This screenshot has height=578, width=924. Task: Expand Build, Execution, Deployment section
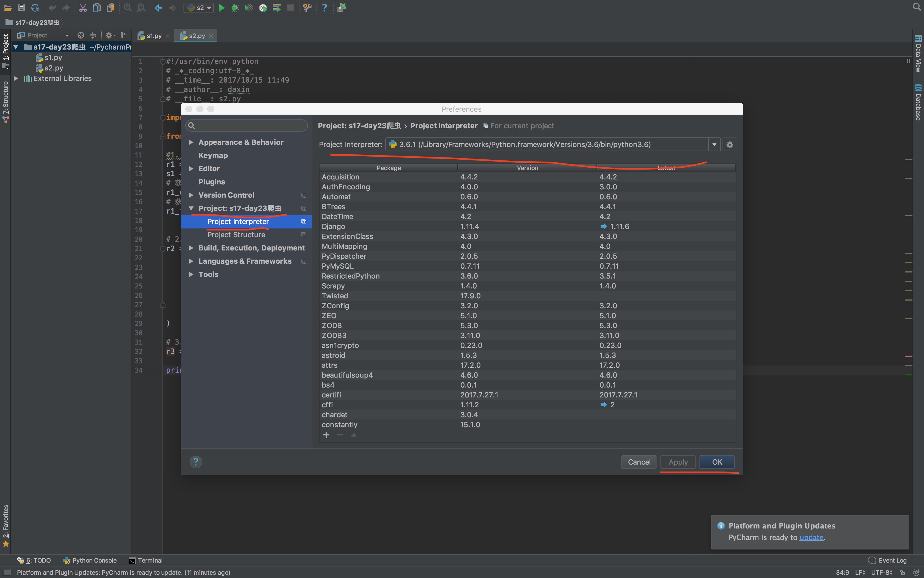coord(191,248)
